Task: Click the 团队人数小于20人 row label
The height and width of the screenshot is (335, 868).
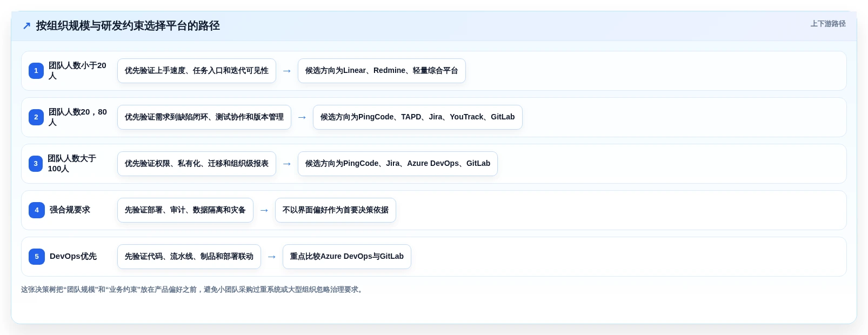Action: click(78, 71)
